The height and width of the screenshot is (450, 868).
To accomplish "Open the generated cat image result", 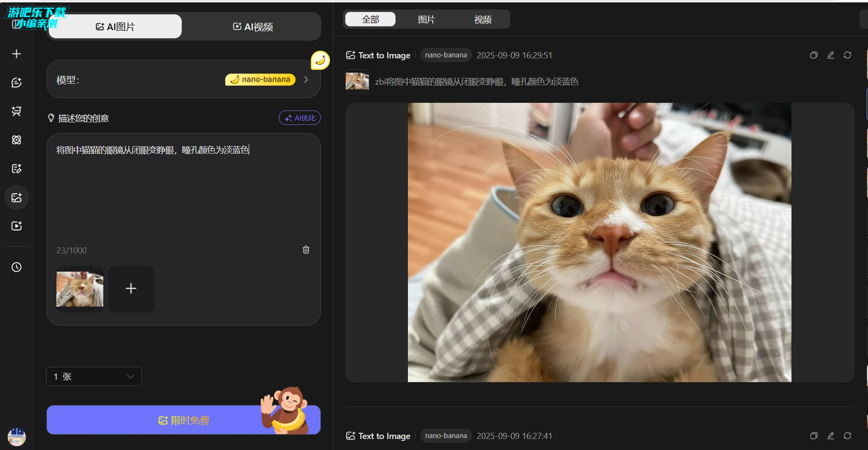I will (x=599, y=242).
